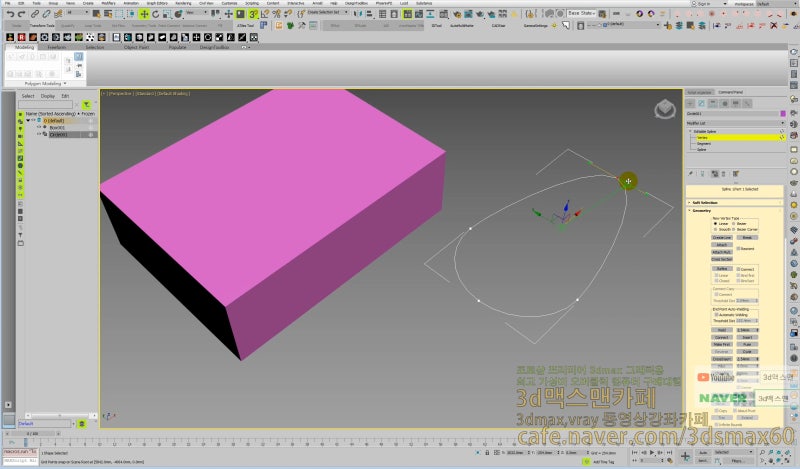Toggle the Automatic Welding checkbox
800x469 pixels.
716,315
